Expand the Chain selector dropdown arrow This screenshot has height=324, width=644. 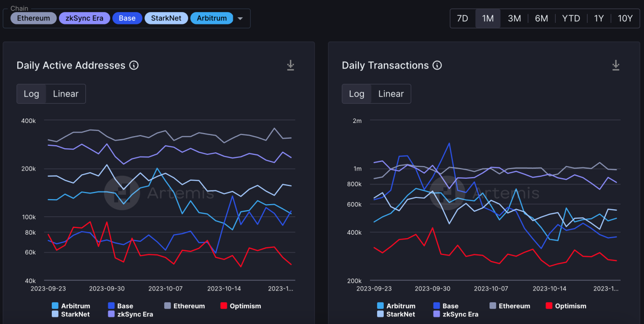point(240,19)
